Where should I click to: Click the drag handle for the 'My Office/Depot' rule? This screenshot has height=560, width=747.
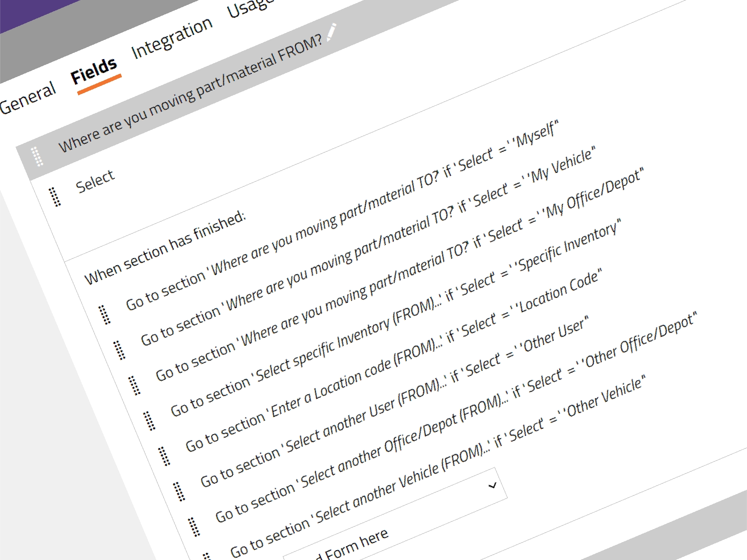pos(134,386)
